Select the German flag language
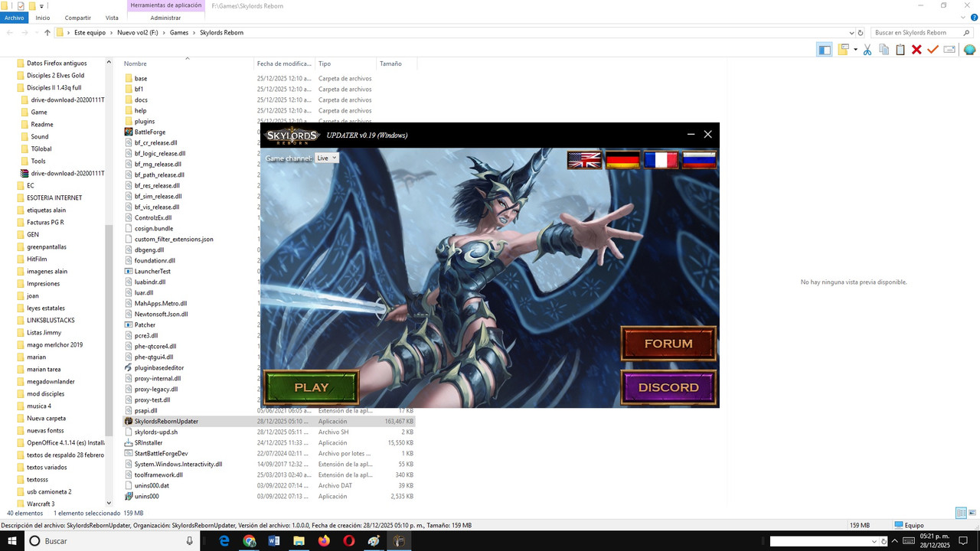 tap(622, 160)
